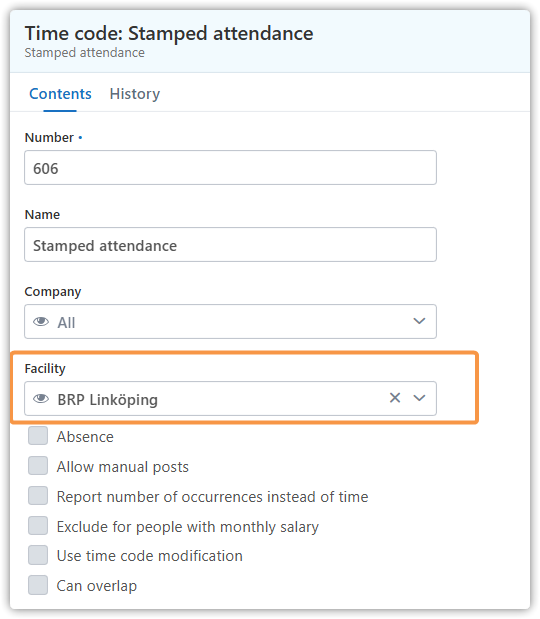Switch to the History tab

click(x=135, y=94)
